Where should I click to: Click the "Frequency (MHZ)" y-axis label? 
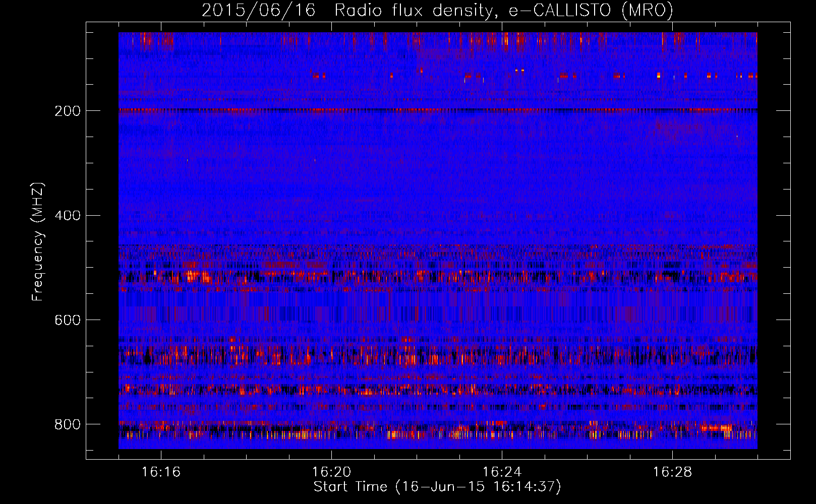click(x=38, y=242)
